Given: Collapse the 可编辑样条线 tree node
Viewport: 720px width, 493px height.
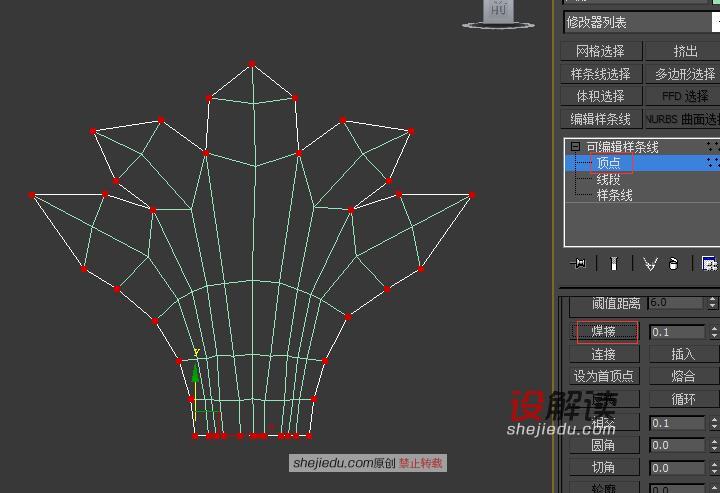Looking at the screenshot, I should pyautogui.click(x=575, y=146).
